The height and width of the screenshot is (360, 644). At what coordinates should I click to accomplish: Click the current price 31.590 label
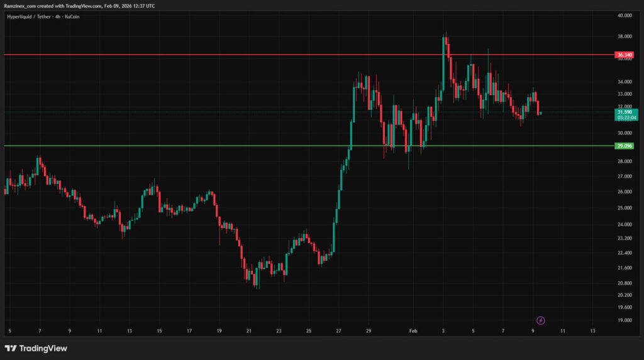coord(625,112)
